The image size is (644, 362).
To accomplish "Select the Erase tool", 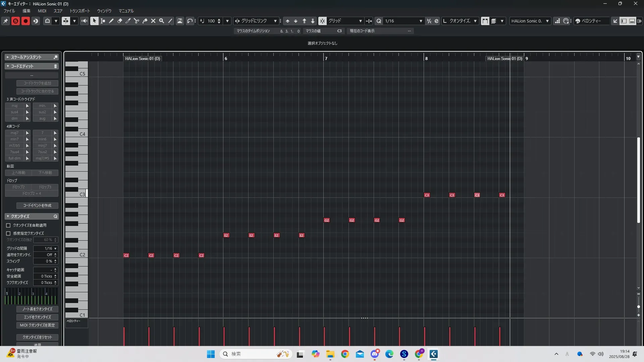I will [x=120, y=21].
